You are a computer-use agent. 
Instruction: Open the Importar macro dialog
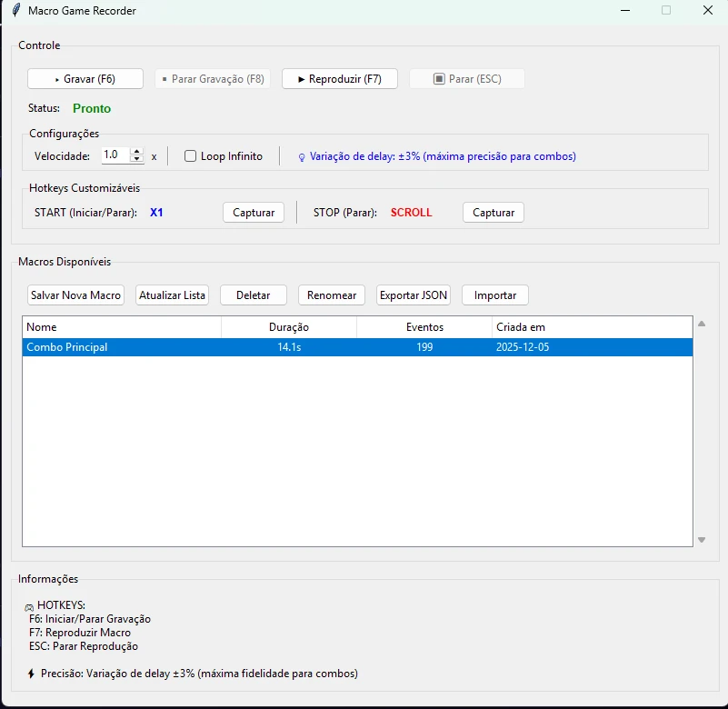495,295
